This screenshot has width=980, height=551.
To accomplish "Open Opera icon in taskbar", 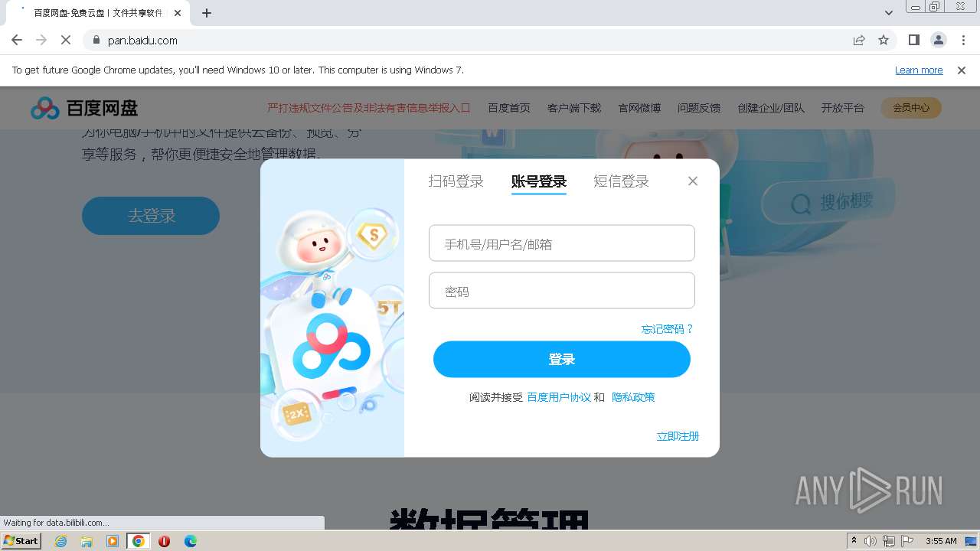I will coord(164,541).
